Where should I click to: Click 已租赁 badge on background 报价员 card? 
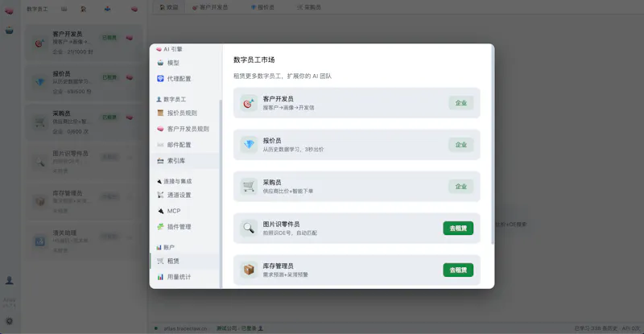[x=109, y=77]
